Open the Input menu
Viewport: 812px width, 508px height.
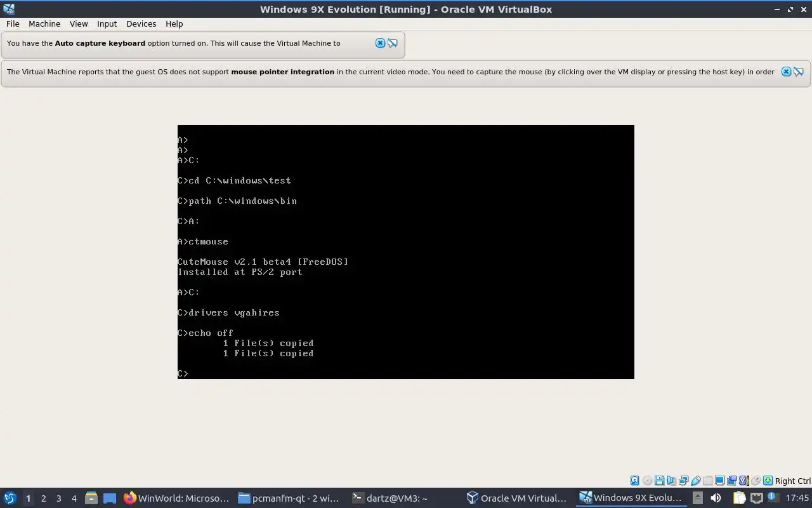pyautogui.click(x=107, y=23)
